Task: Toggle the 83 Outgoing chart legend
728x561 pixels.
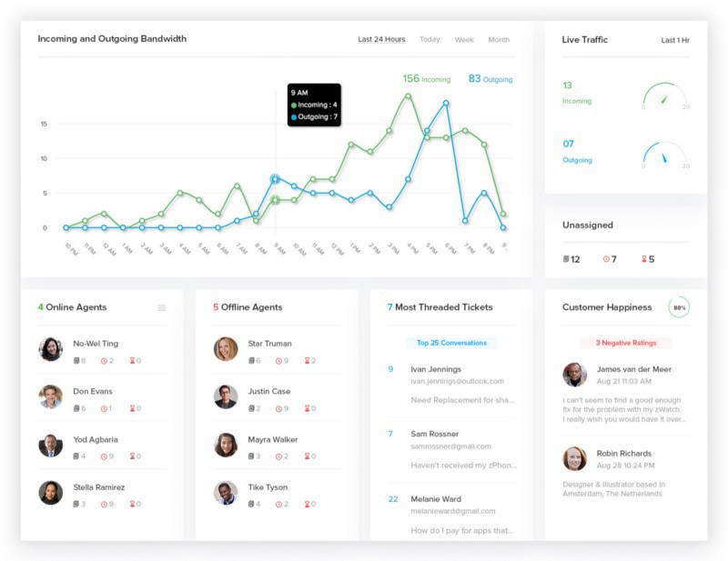Action: [x=490, y=79]
